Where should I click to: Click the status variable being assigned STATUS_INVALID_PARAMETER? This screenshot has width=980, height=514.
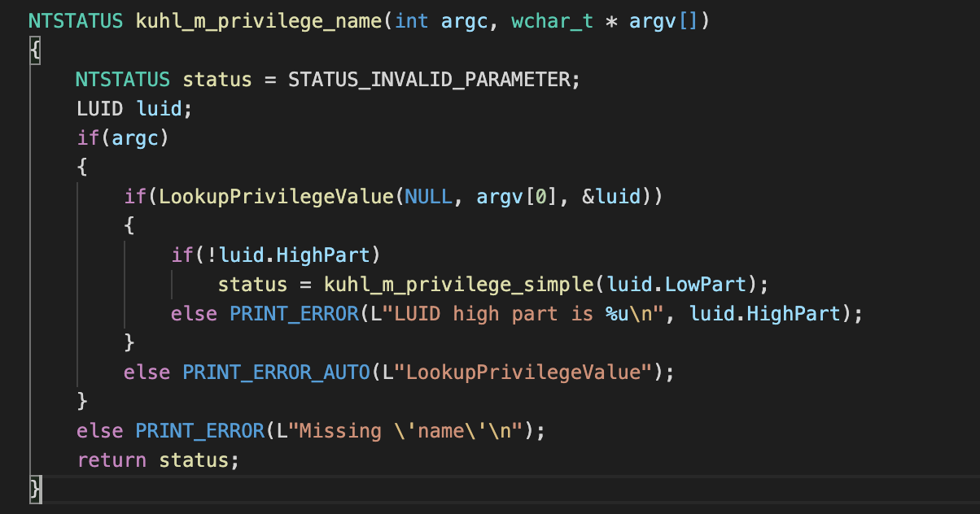pyautogui.click(x=217, y=80)
